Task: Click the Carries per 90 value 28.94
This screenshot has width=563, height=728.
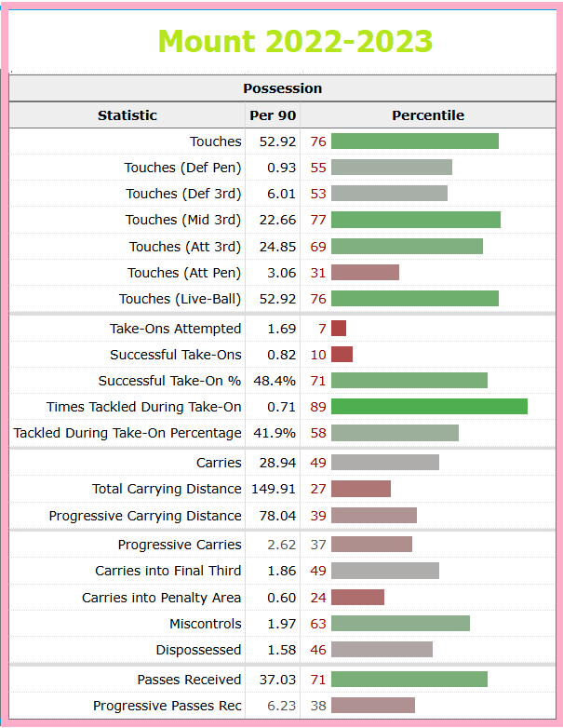Action: [x=277, y=463]
